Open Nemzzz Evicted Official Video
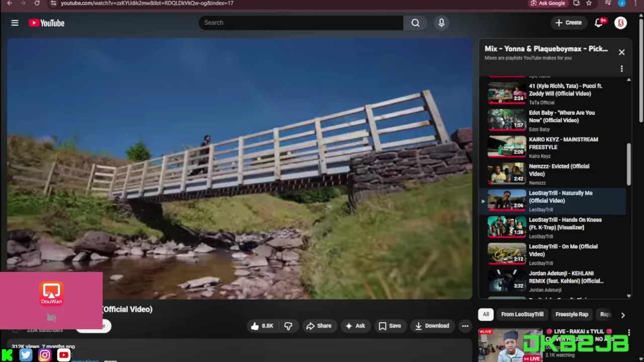Screen dimensions: 644x362 pos(552,173)
